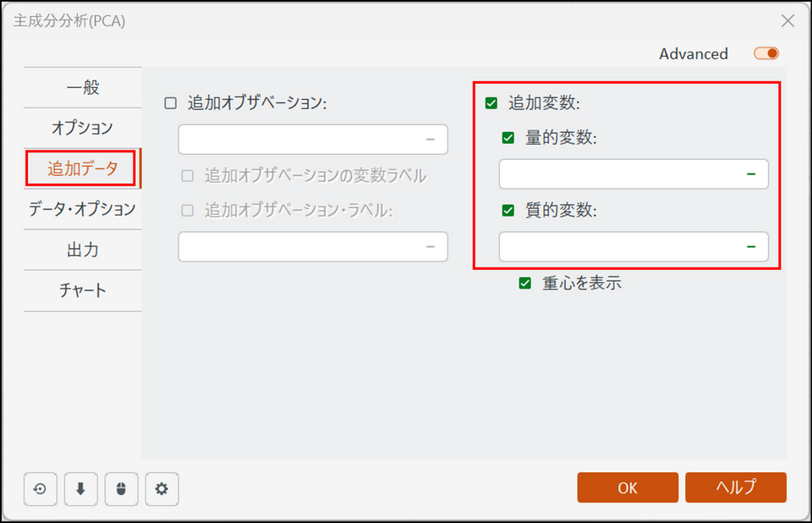Screen dimensions: 812x523
Task: Open the オプション tab
Action: tap(82, 128)
